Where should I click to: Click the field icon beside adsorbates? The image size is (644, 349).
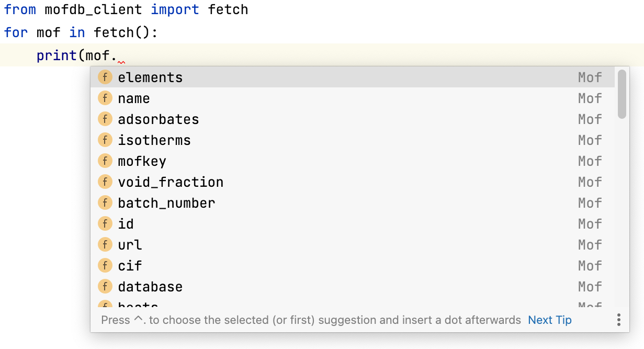(105, 119)
